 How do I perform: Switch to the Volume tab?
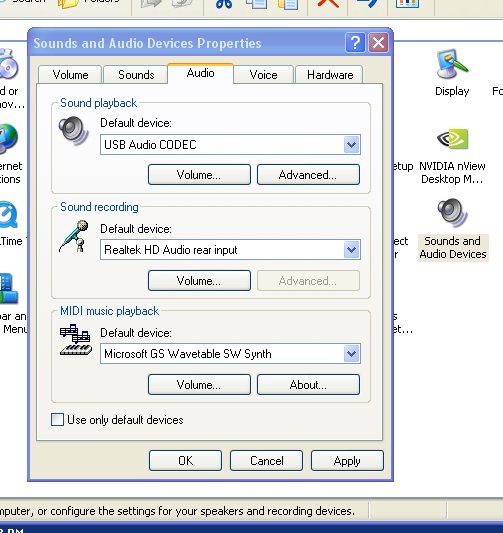click(70, 75)
